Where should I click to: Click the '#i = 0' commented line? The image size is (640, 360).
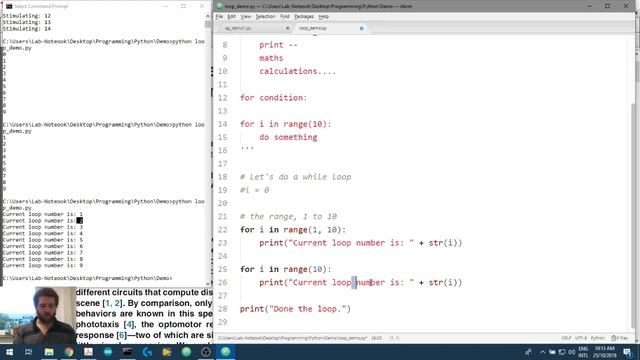254,190
